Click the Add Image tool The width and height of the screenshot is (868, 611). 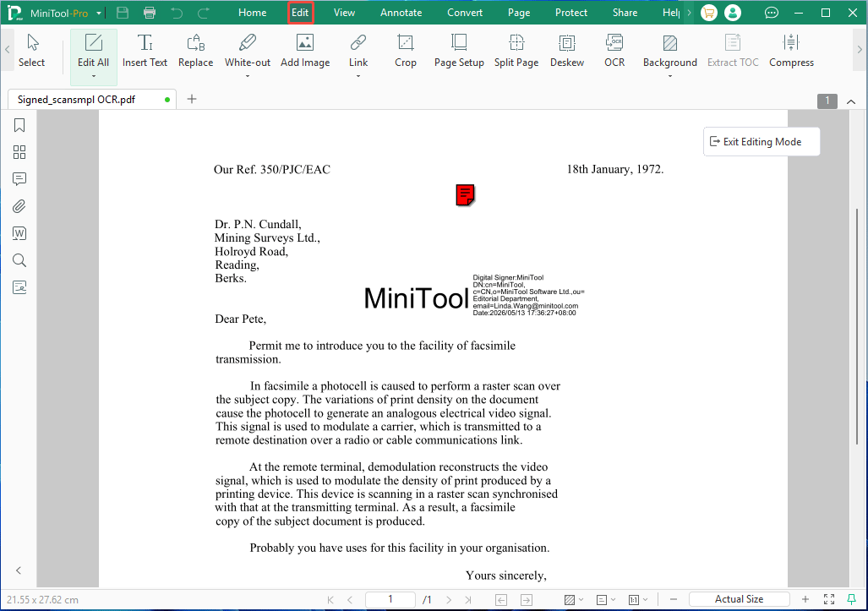pyautogui.click(x=305, y=51)
